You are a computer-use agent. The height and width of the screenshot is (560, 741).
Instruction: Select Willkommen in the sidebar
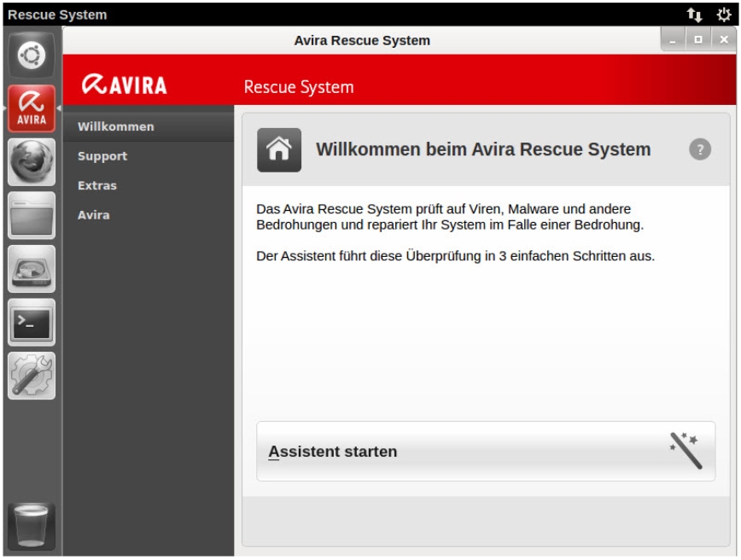(116, 126)
